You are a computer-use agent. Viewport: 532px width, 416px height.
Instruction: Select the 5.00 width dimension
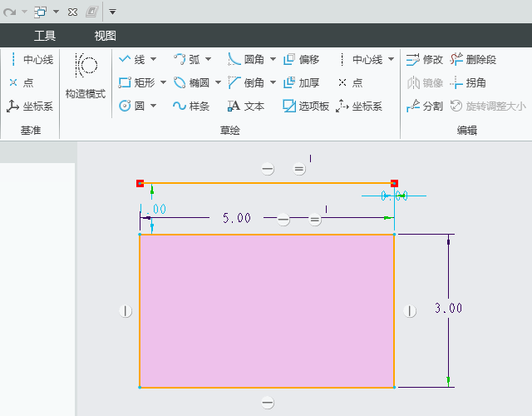coord(236,218)
